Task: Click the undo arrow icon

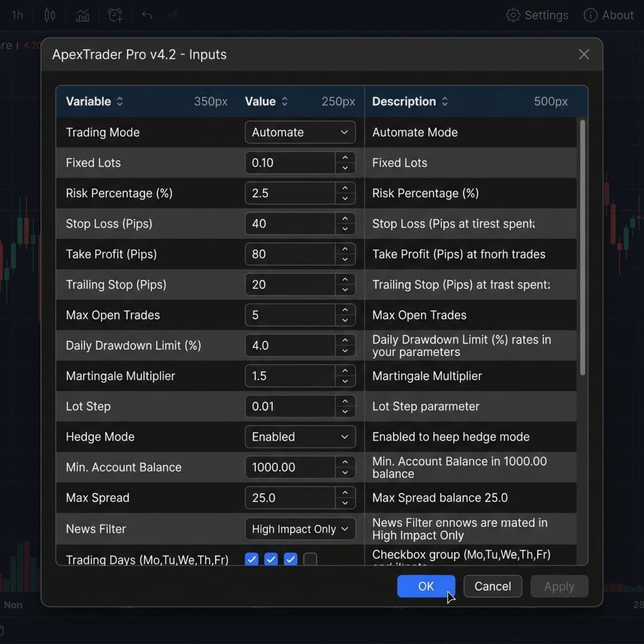Action: tap(147, 15)
